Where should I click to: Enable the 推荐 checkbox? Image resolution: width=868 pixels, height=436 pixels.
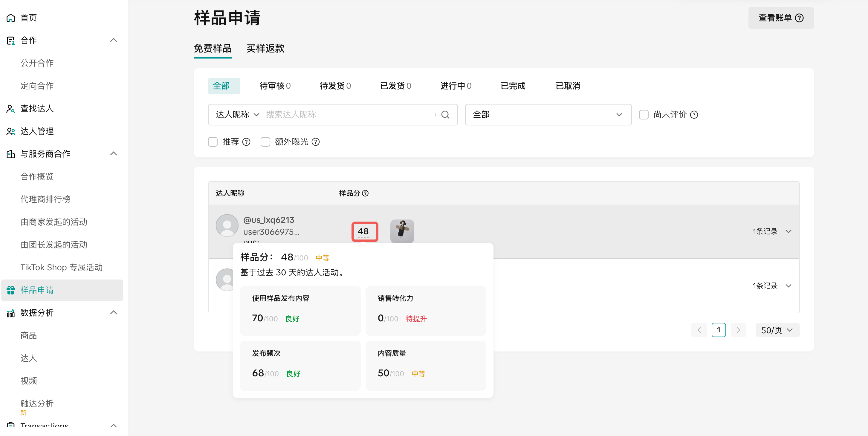tap(213, 142)
